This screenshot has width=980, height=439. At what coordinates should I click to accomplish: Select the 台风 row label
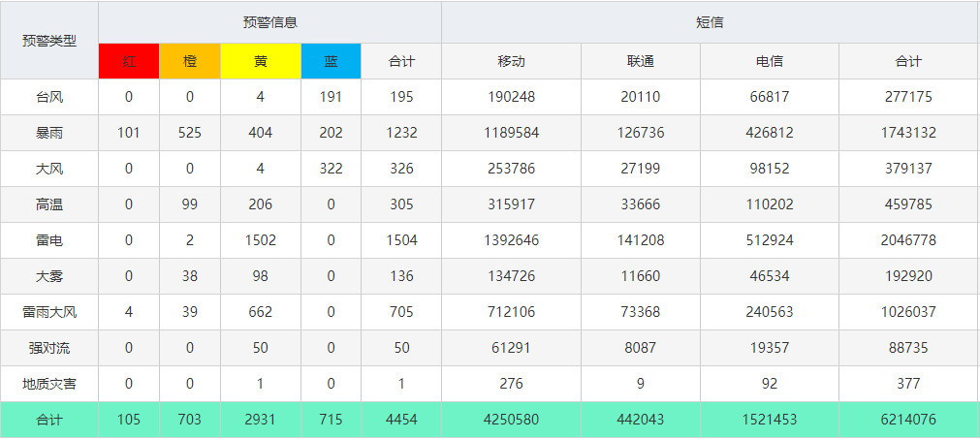[x=49, y=97]
